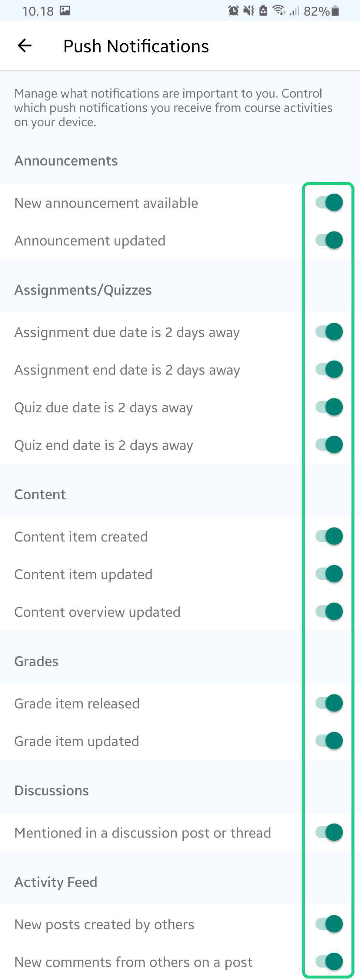This screenshot has width=360, height=980.
Task: Toggle New posts created by others
Action: (329, 924)
